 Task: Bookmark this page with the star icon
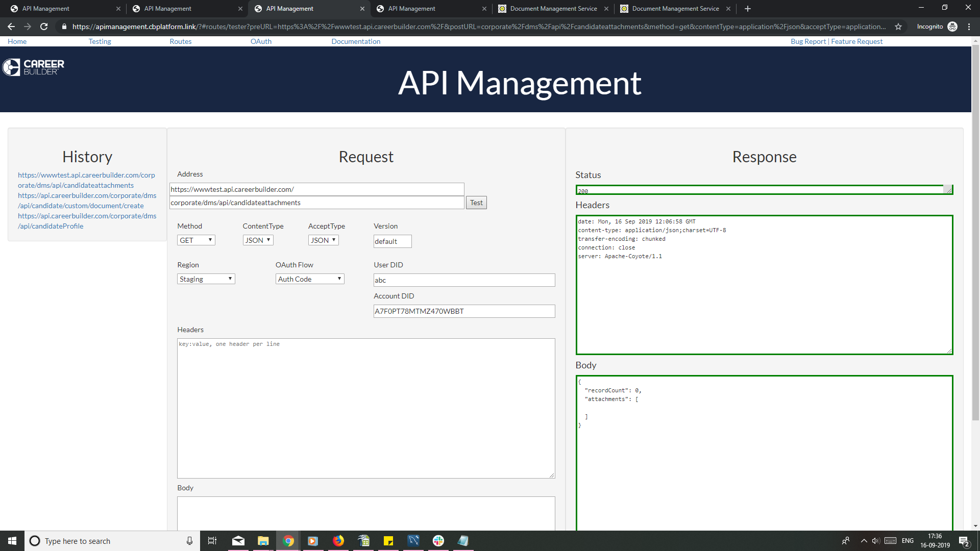[x=898, y=27]
